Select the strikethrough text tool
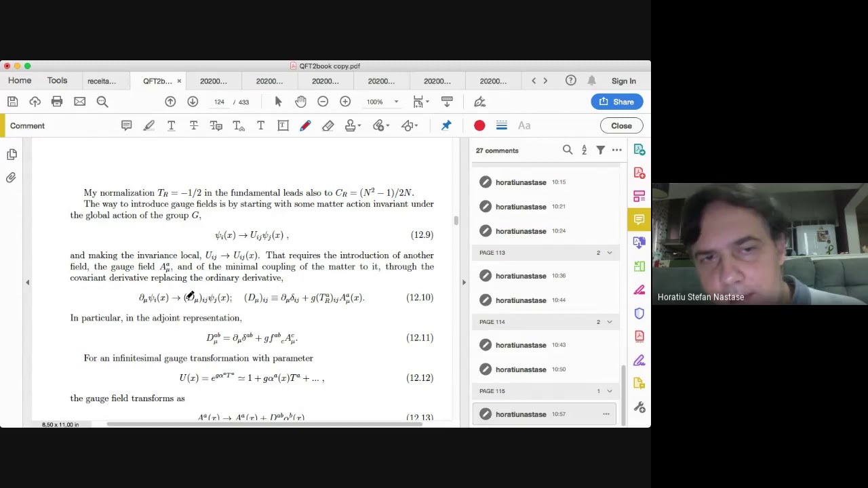The width and height of the screenshot is (868, 488). click(193, 125)
